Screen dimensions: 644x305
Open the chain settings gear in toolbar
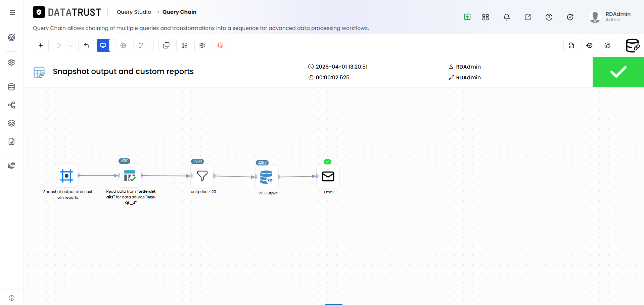click(202, 45)
